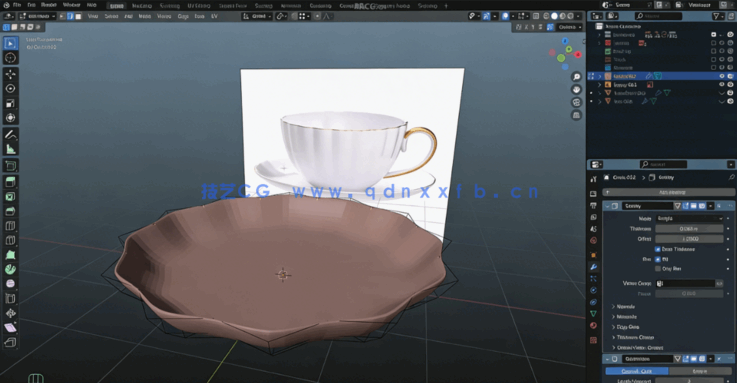Select the Shear tool
737x383 pixels.
pyautogui.click(x=10, y=328)
